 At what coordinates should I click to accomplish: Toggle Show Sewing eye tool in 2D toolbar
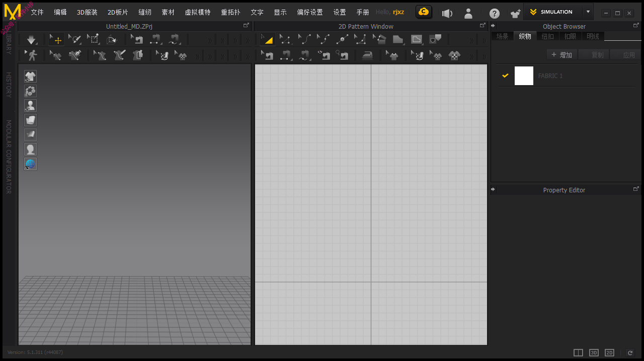click(324, 55)
